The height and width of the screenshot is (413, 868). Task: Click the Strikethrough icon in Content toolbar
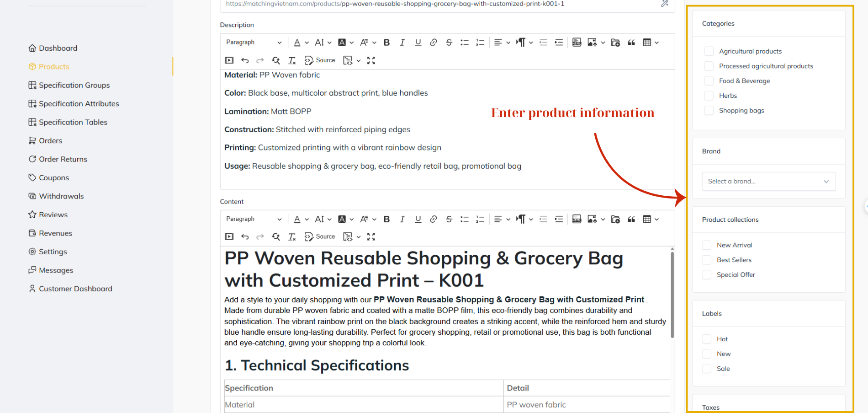point(449,219)
